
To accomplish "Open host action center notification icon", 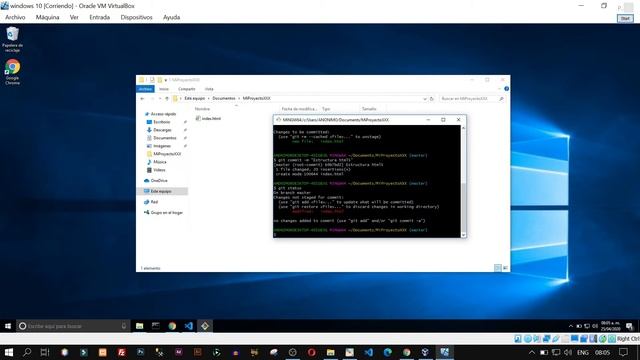I will tap(623, 352).
